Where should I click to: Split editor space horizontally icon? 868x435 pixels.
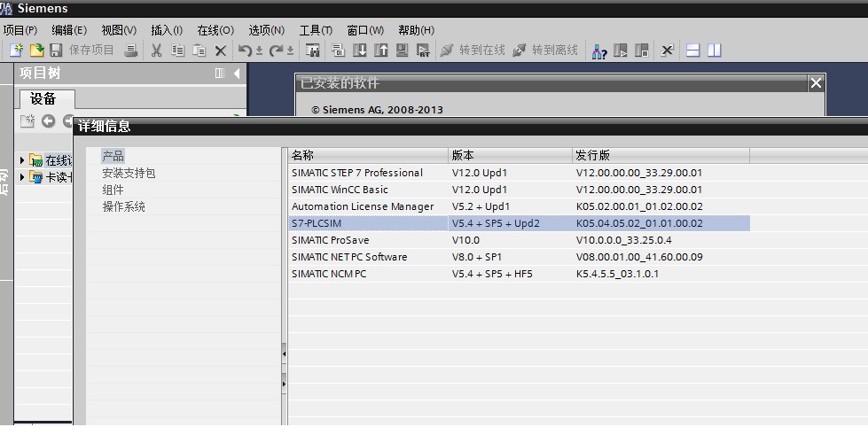[x=693, y=50]
